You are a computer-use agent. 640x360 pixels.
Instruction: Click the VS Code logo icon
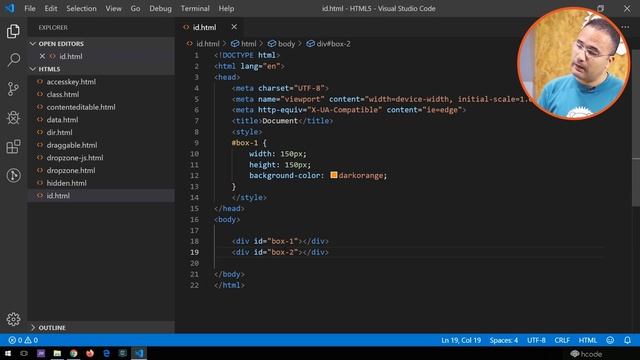(10, 8)
